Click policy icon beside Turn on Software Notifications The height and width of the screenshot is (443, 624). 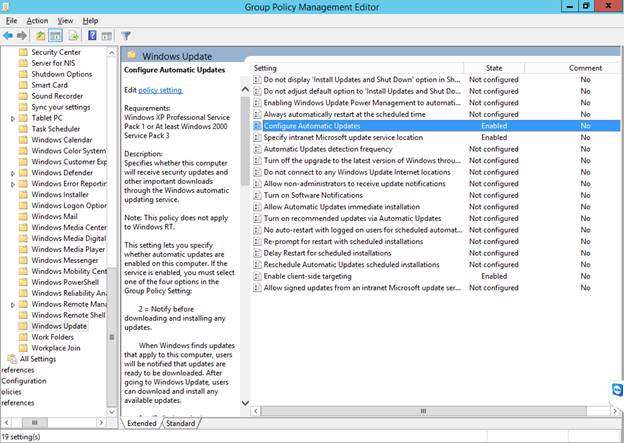coord(257,195)
